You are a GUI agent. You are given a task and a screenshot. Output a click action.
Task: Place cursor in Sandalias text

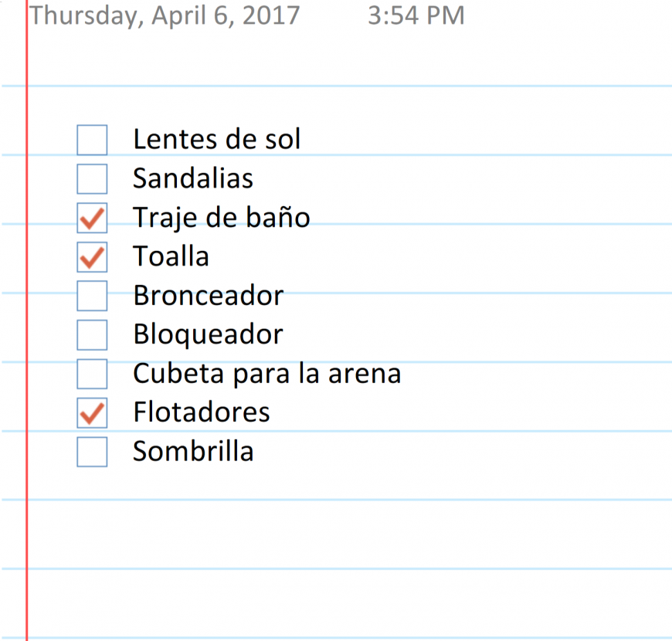[193, 178]
